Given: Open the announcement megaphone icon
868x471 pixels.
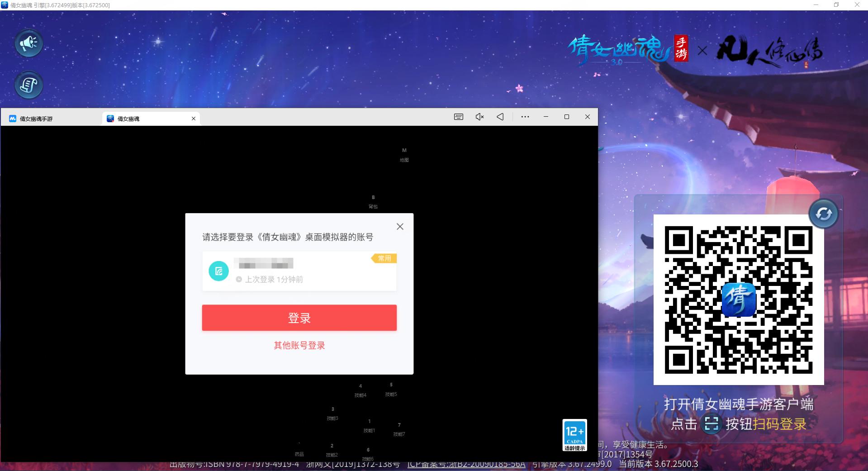Looking at the screenshot, I should [x=29, y=43].
